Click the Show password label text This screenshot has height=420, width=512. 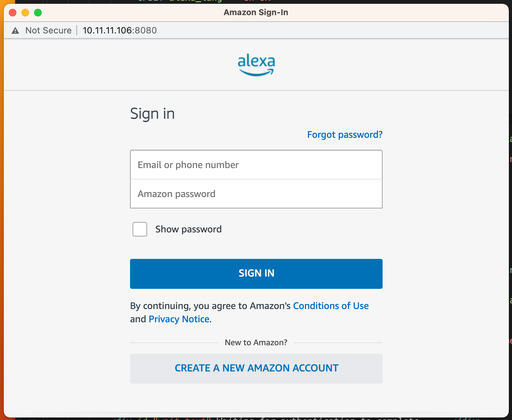pos(188,229)
